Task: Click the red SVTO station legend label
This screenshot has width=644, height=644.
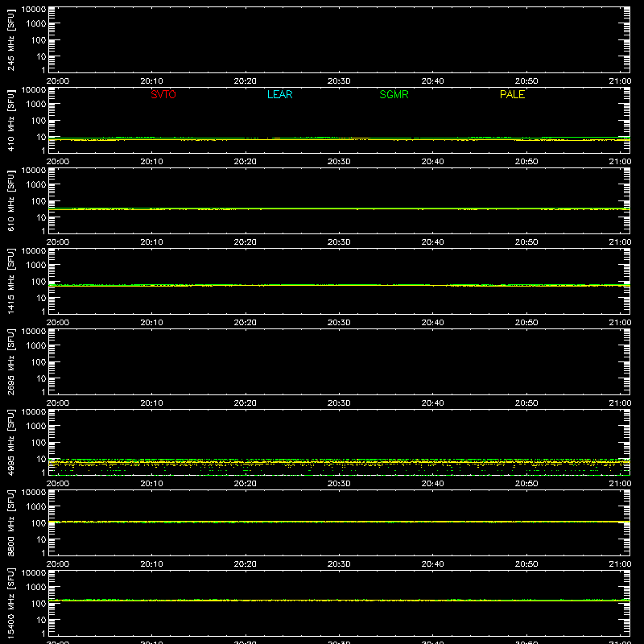Action: click(163, 94)
